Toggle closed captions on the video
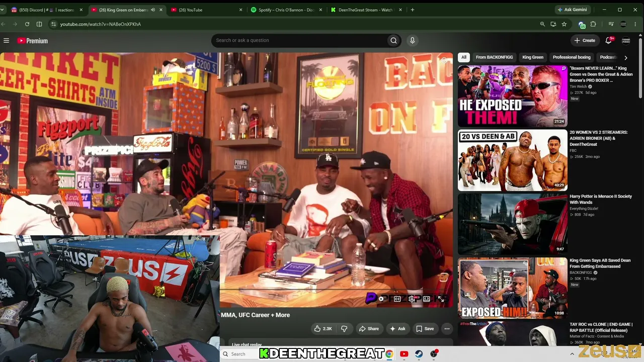This screenshot has height=362, width=644. click(397, 299)
